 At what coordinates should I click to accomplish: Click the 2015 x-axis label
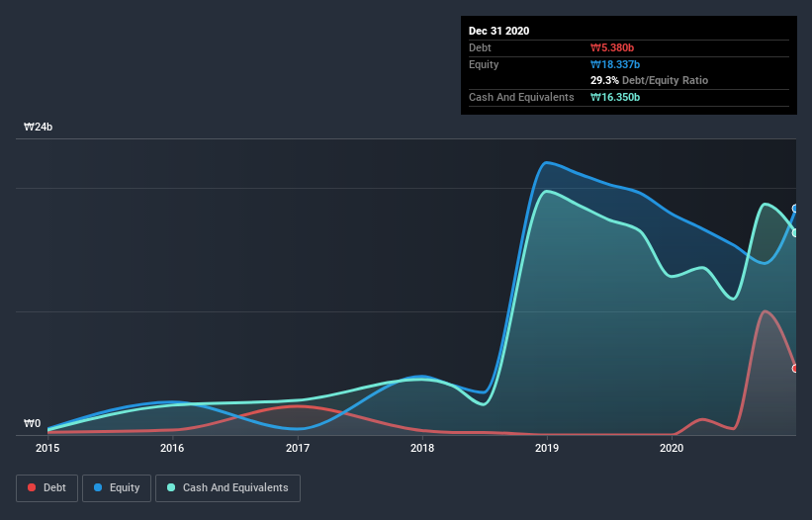click(47, 448)
